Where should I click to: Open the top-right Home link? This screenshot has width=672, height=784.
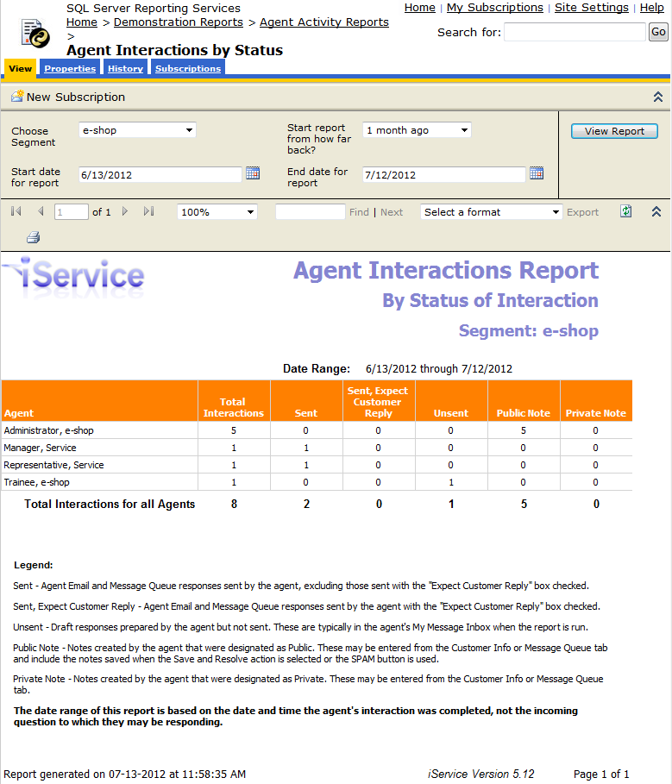(x=420, y=8)
